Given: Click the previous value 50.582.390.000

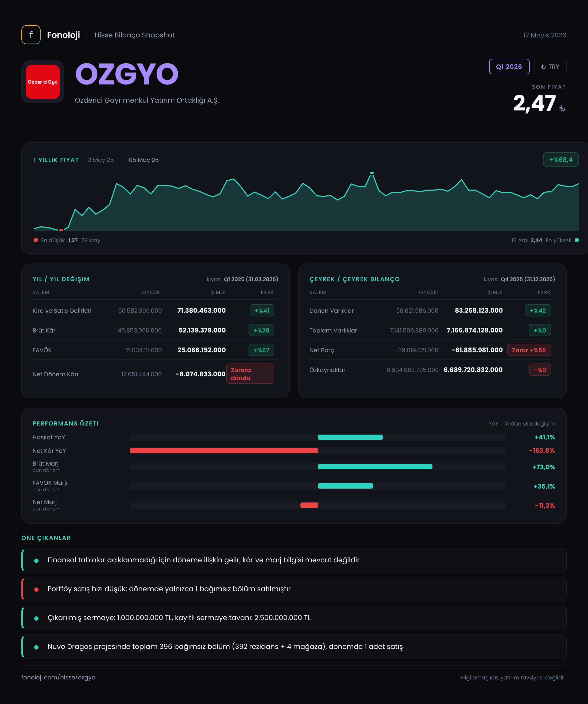Looking at the screenshot, I should click(x=140, y=310).
